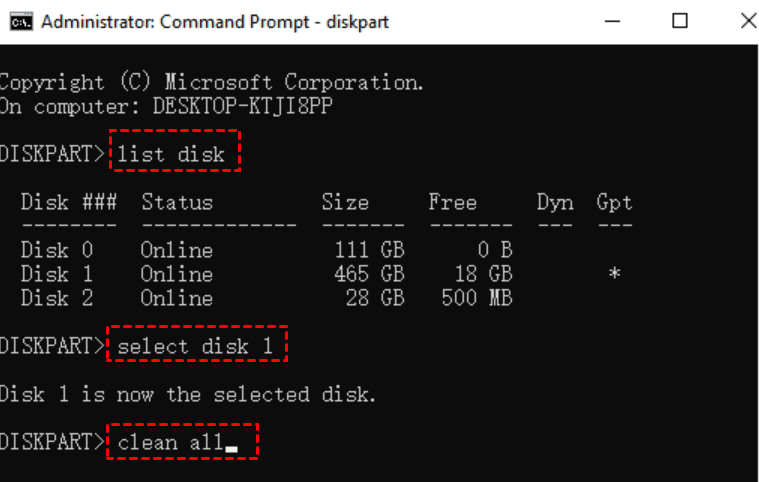Click the "Disk 1 is now the selected disk." message
Viewport: 759px width, 482px height.
coord(188,394)
